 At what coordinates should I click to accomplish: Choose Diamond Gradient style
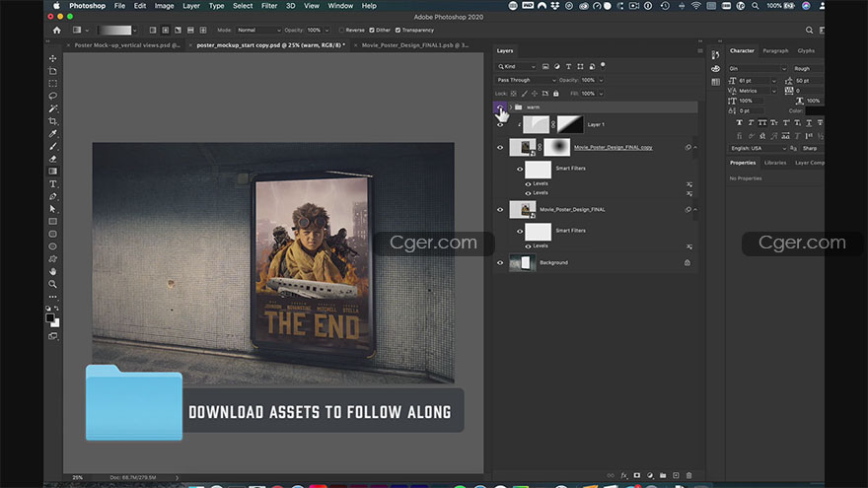pos(203,30)
